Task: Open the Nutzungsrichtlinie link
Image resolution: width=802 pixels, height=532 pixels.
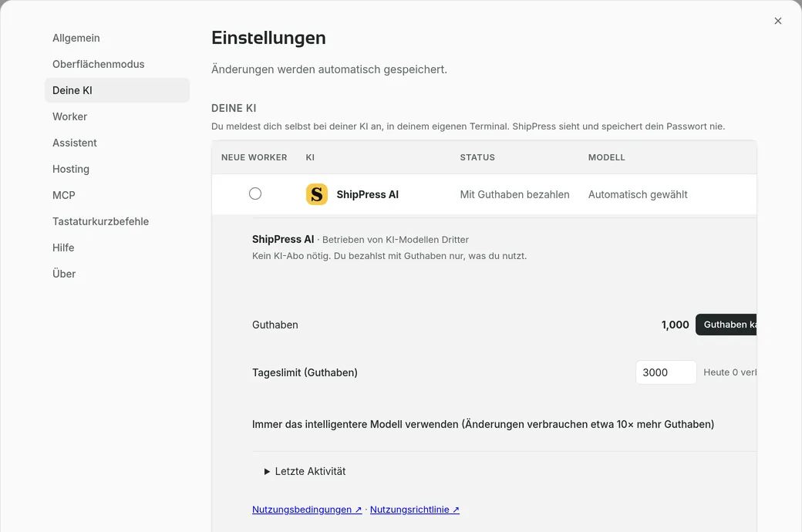Action: (415, 510)
